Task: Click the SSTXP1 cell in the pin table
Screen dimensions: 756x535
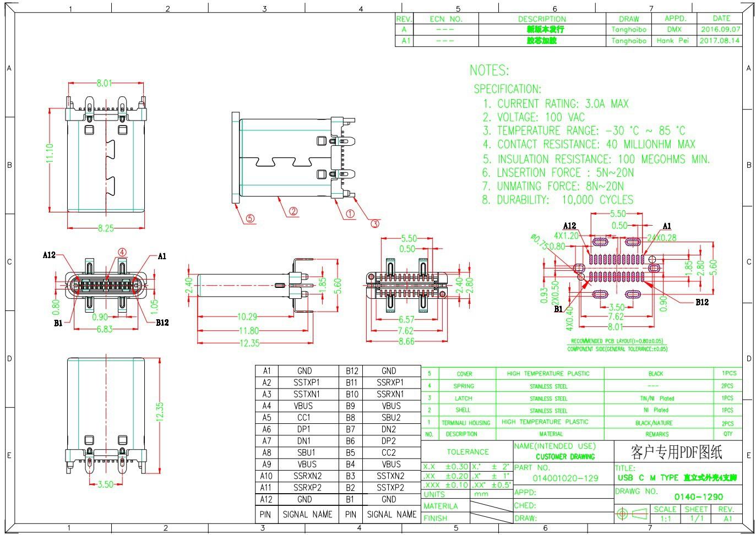Action: point(307,383)
